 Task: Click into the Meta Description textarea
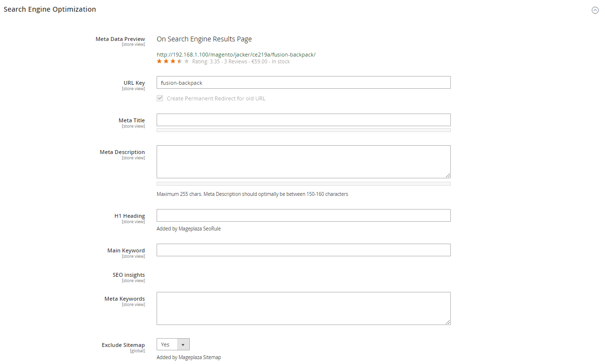pyautogui.click(x=303, y=162)
